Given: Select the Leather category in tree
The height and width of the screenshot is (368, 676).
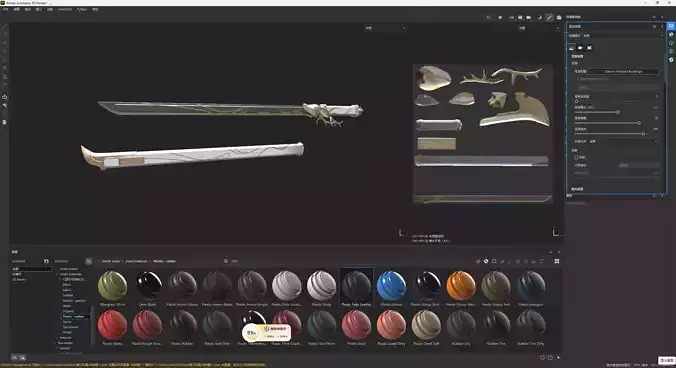Looking at the screenshot, I should pyautogui.click(x=68, y=295).
